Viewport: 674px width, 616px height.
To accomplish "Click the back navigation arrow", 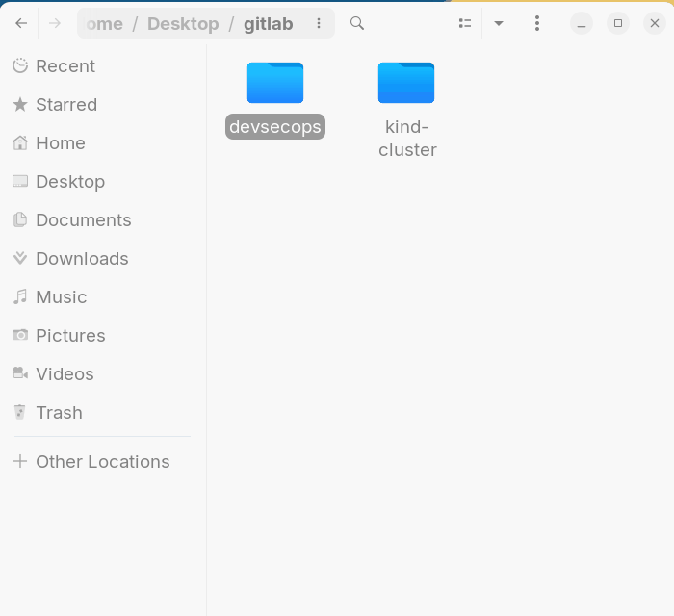I will [21, 23].
